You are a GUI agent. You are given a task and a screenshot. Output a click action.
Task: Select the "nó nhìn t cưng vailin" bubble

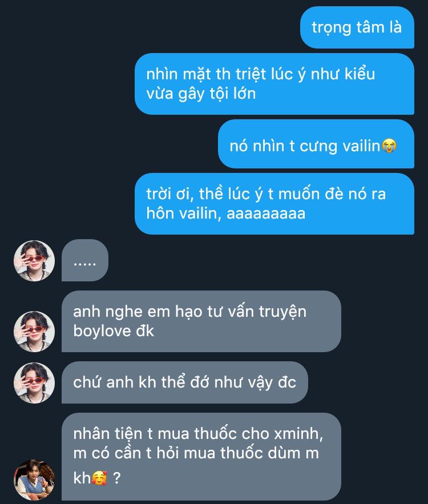coord(316,144)
